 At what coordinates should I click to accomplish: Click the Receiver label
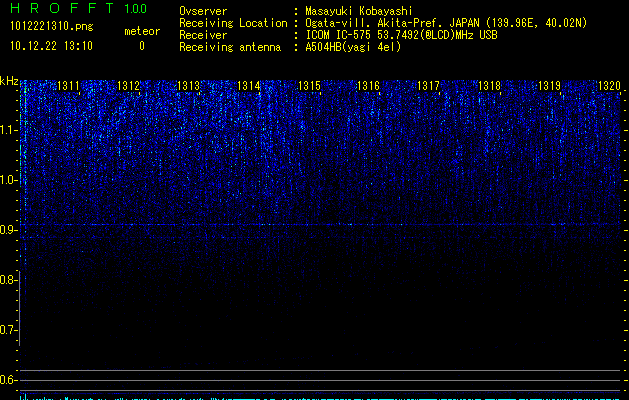click(x=203, y=35)
